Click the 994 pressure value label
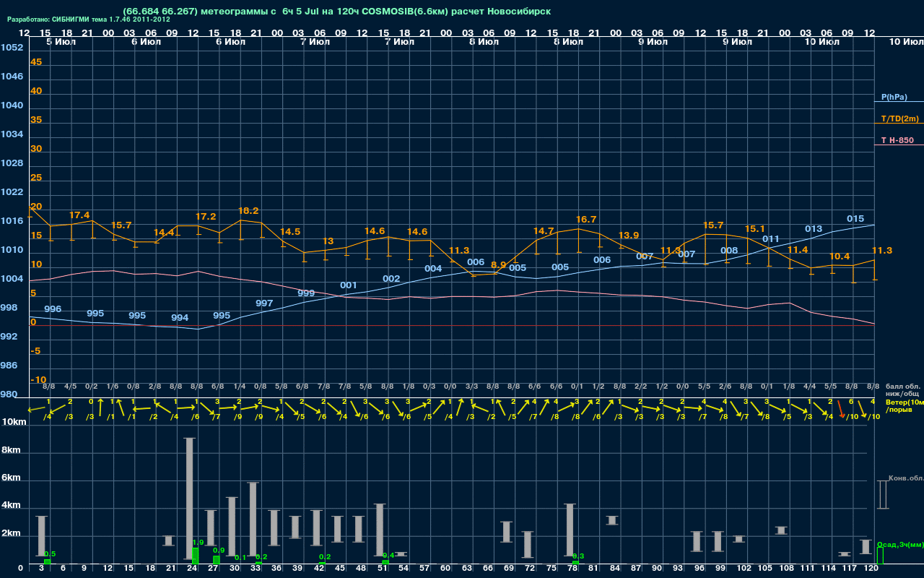 (180, 318)
